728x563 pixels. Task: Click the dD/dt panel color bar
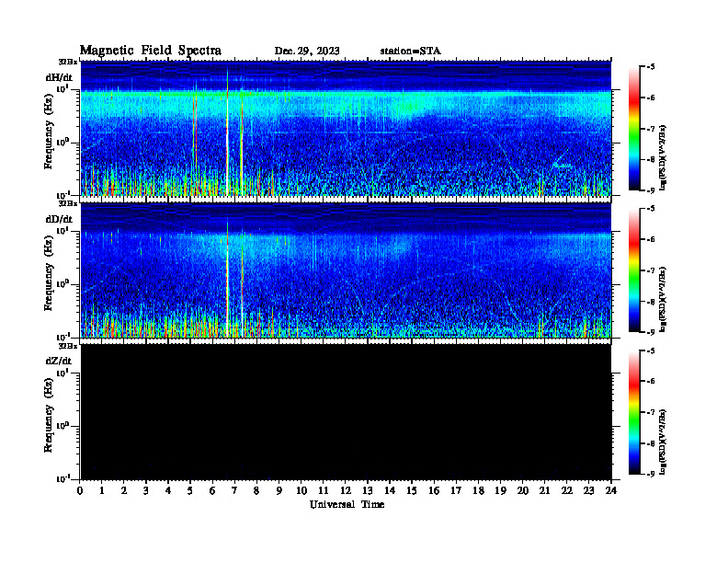click(634, 270)
